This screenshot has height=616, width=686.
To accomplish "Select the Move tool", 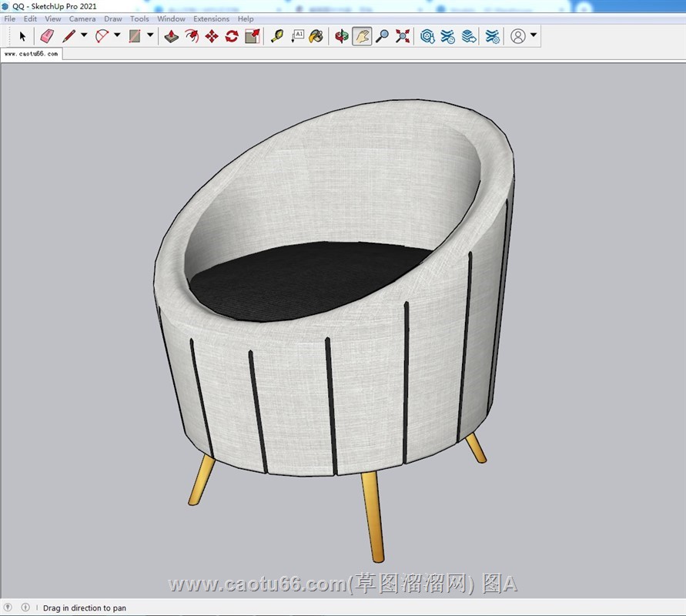I will pos(212,36).
